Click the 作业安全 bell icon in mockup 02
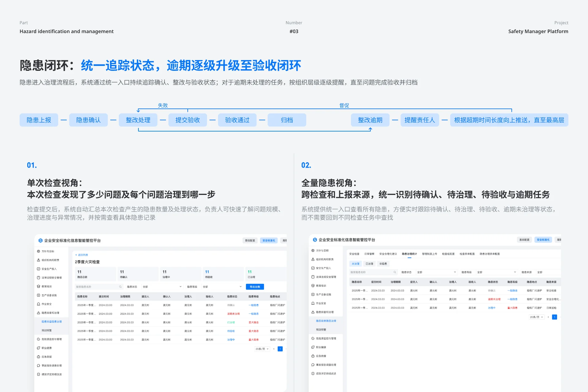The image size is (588, 392). tap(313, 303)
